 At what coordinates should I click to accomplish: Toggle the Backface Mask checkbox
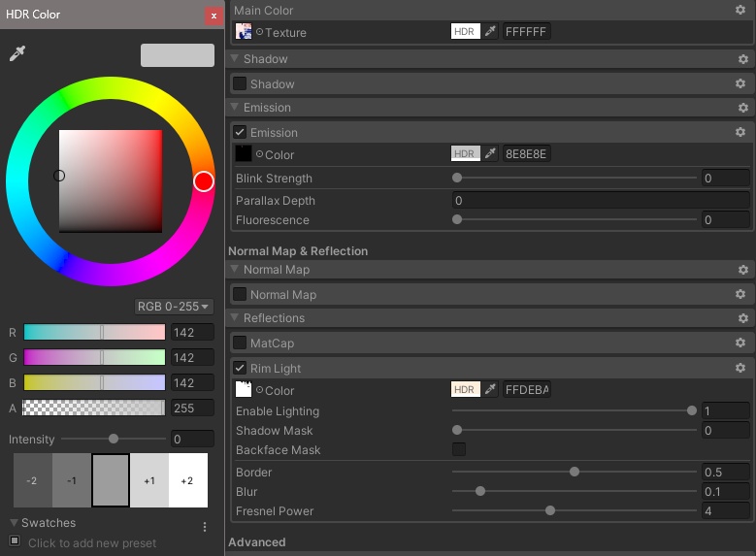[x=459, y=449]
